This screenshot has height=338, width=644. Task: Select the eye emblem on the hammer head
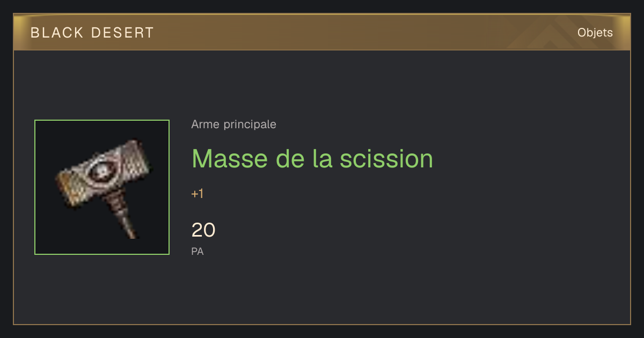101,171
